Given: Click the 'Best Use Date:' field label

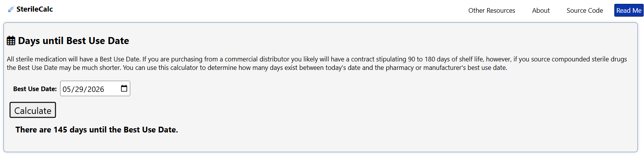Looking at the screenshot, I should 35,89.
